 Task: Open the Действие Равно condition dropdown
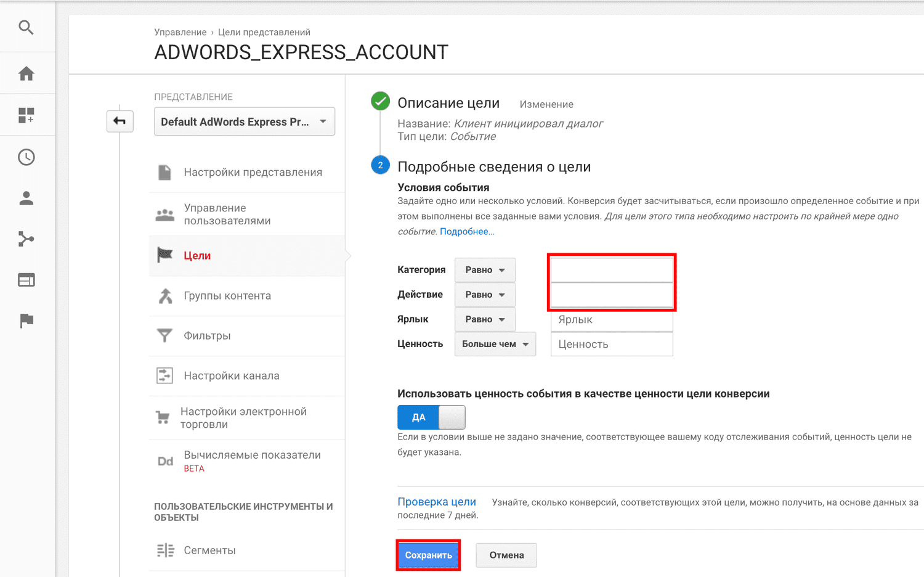tap(485, 295)
